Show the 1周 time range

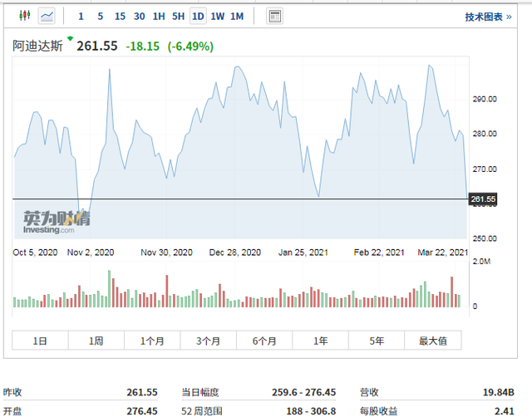(96, 341)
